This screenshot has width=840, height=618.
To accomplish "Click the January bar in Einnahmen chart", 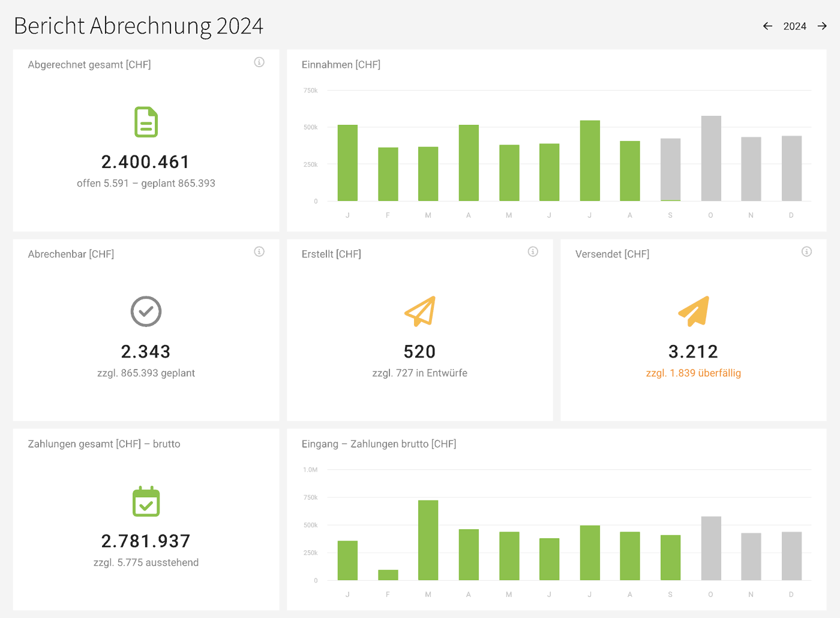I will (x=347, y=163).
